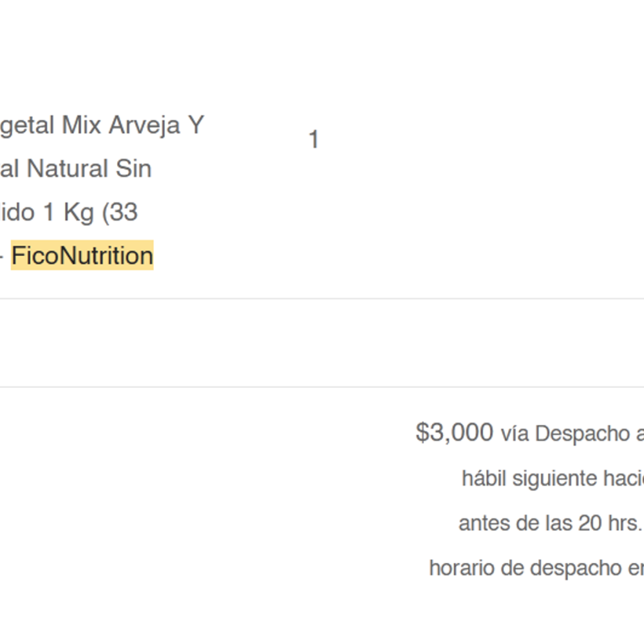644x644 pixels.
Task: Select the product quantity number 1
Action: 314,139
